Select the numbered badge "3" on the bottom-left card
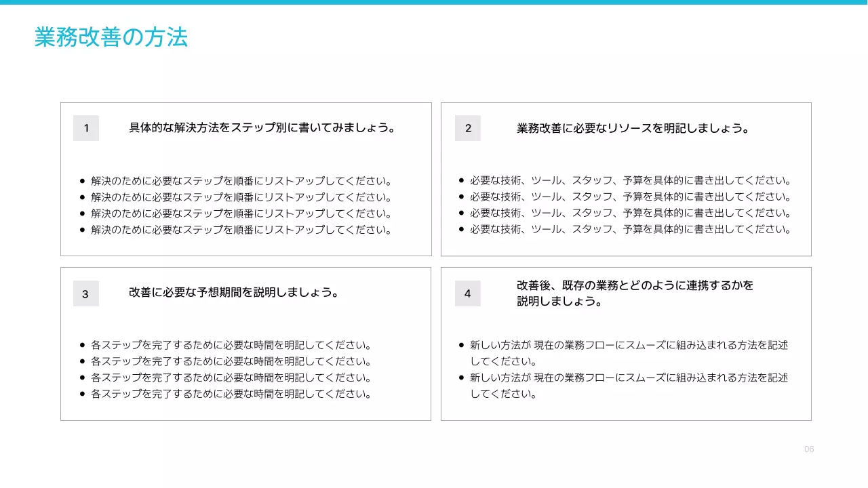Screen dimensions: 868x488 (85, 293)
